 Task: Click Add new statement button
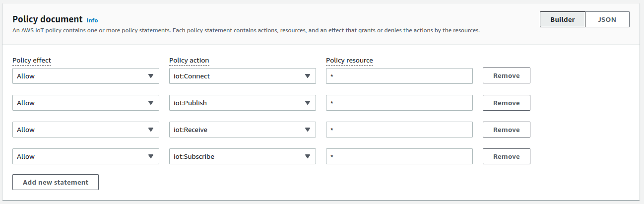56,182
